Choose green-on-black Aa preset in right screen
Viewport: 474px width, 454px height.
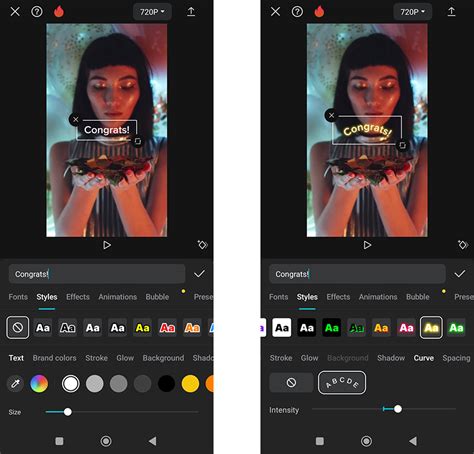[x=332, y=328]
